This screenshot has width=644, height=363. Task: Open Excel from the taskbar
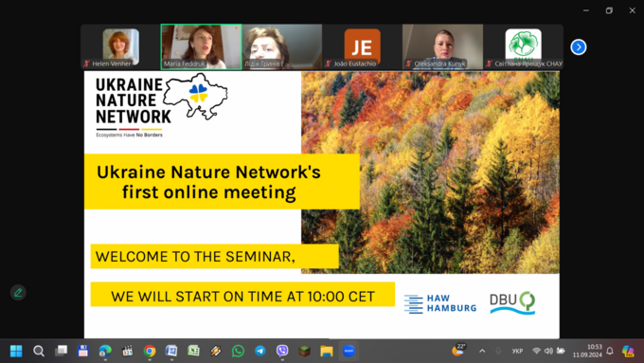pos(193,351)
